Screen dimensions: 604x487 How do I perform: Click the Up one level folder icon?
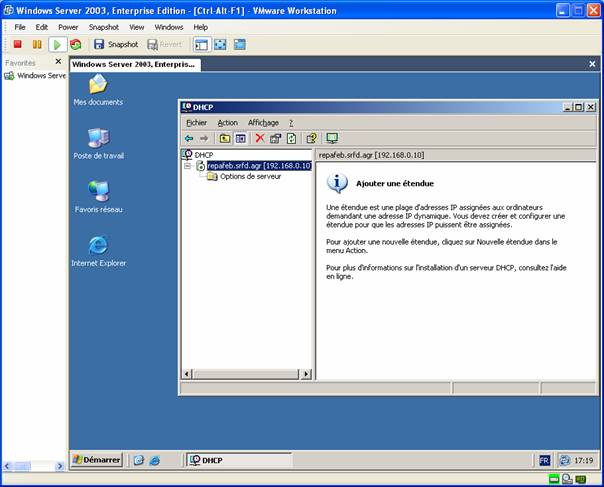[225, 138]
